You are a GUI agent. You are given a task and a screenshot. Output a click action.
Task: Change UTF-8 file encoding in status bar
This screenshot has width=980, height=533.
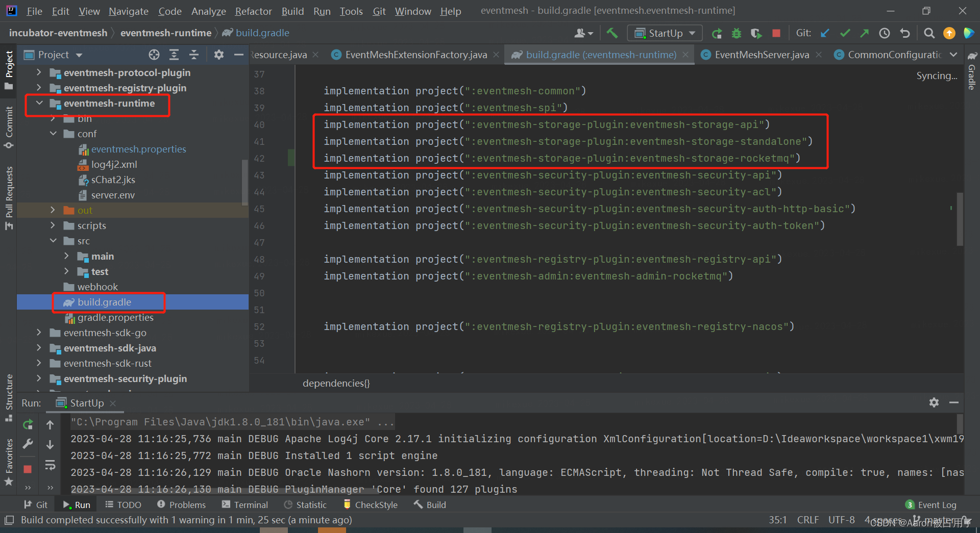(x=842, y=520)
